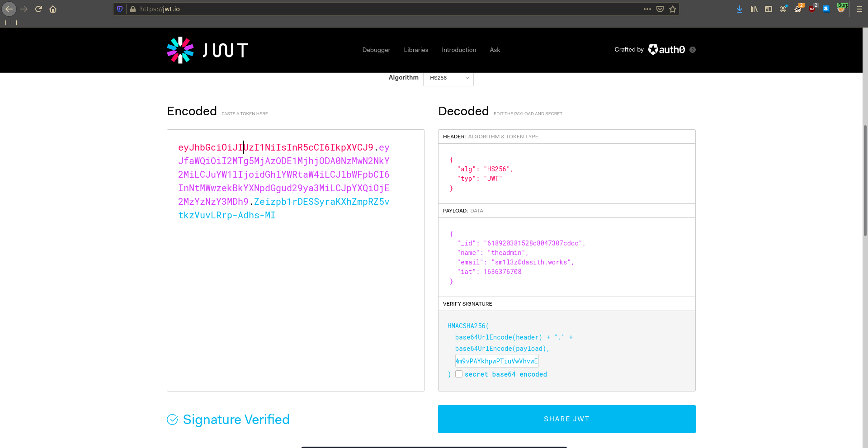
Task: Open the Introduction nav item
Action: [x=459, y=50]
